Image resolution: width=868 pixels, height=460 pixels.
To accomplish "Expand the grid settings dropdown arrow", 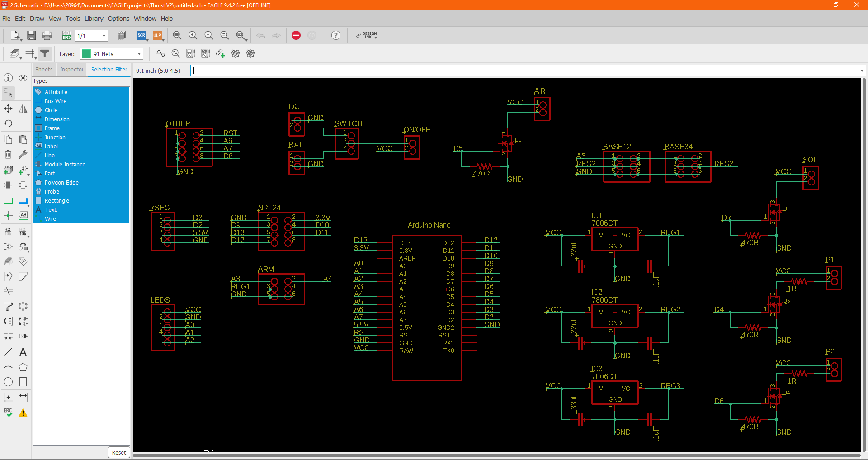I will (x=36, y=58).
